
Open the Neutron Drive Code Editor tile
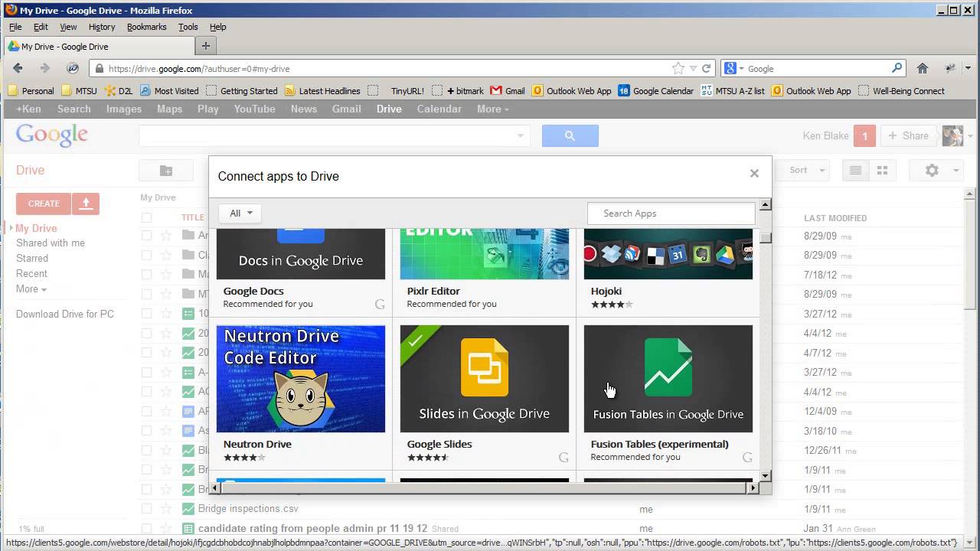(x=301, y=379)
